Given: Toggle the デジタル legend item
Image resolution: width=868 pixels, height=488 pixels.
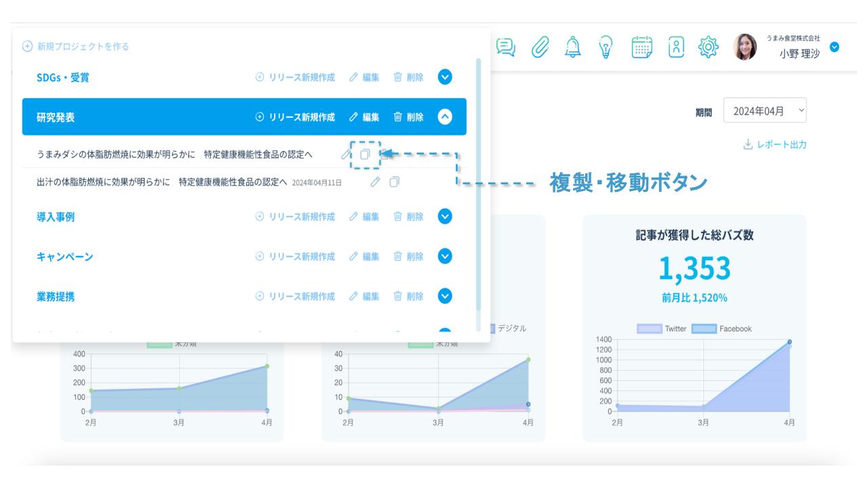Looking at the screenshot, I should pyautogui.click(x=506, y=328).
